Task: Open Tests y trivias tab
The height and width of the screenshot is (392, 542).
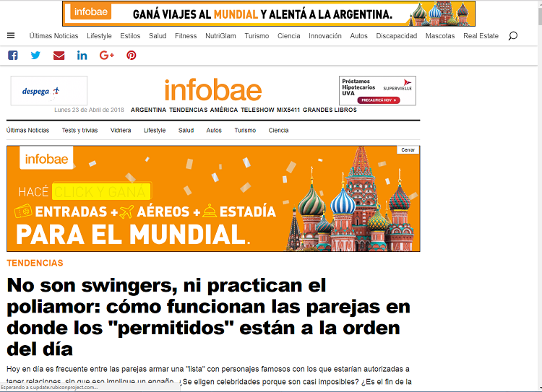Action: point(79,130)
